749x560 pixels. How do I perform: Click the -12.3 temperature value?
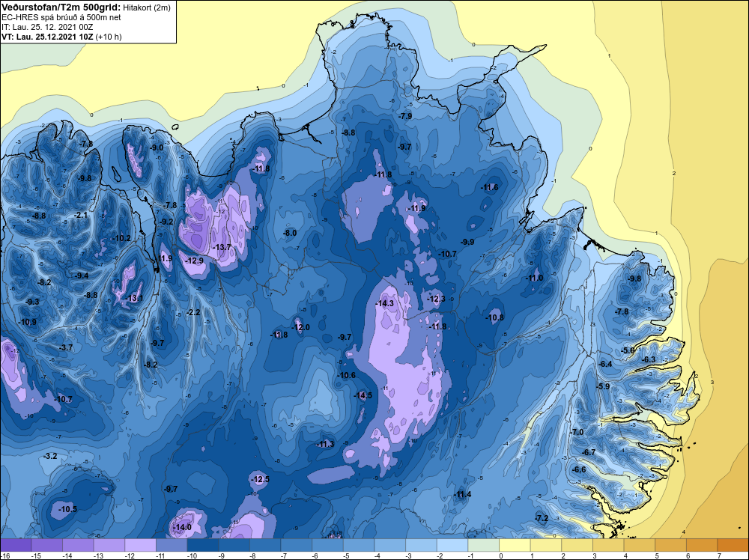pyautogui.click(x=436, y=299)
